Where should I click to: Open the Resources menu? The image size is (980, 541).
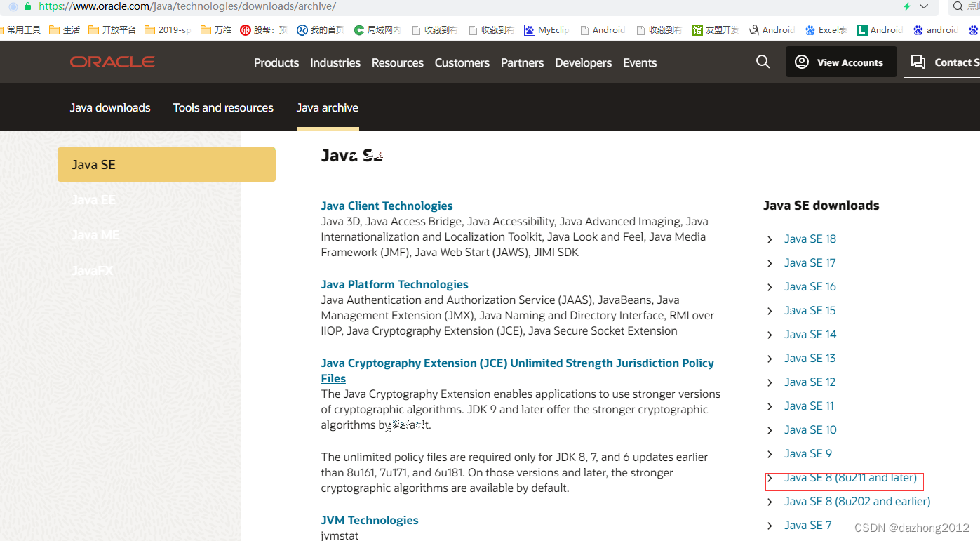pos(398,62)
